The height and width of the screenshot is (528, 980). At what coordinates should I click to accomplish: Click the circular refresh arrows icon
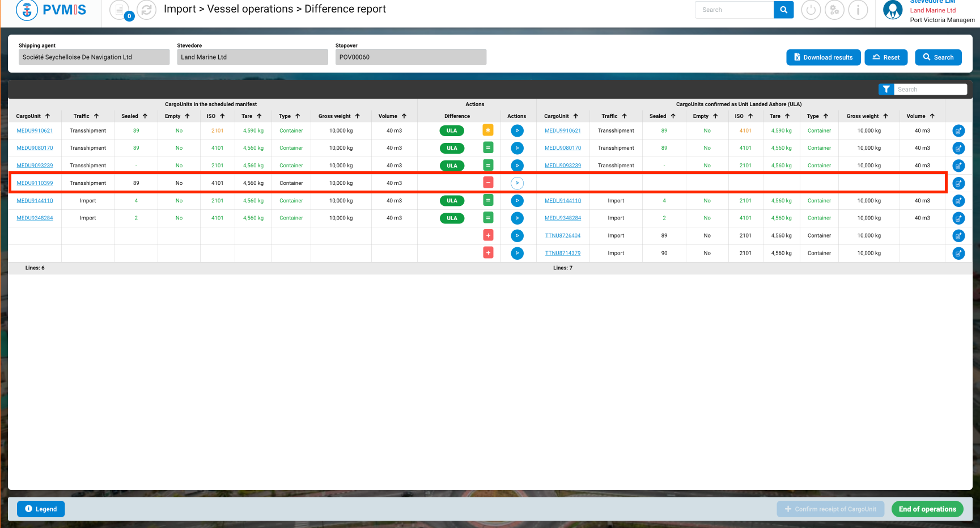click(x=146, y=10)
